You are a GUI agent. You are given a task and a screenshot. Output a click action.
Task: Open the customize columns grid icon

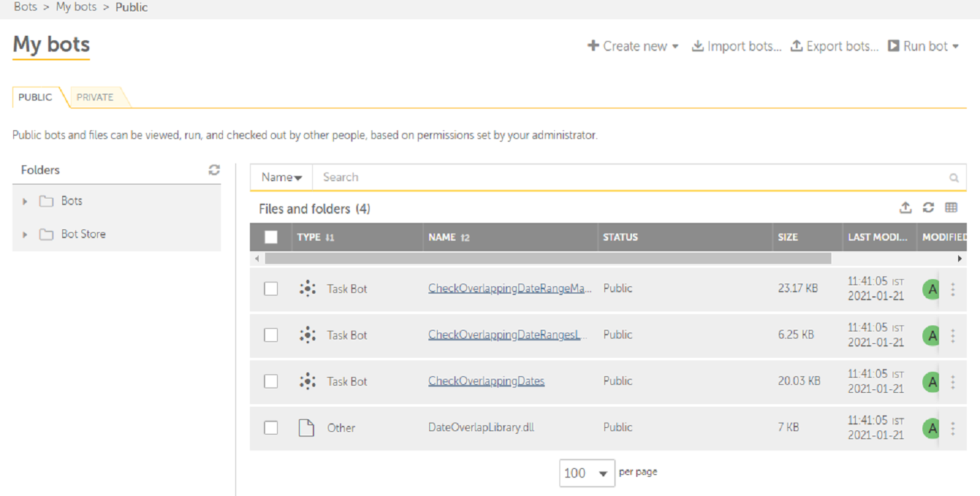[951, 208]
